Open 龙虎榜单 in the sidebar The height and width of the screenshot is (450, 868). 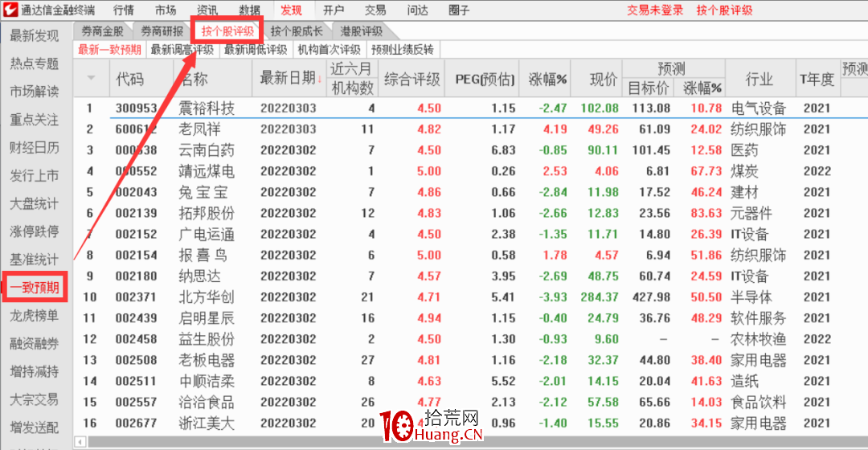(x=35, y=316)
